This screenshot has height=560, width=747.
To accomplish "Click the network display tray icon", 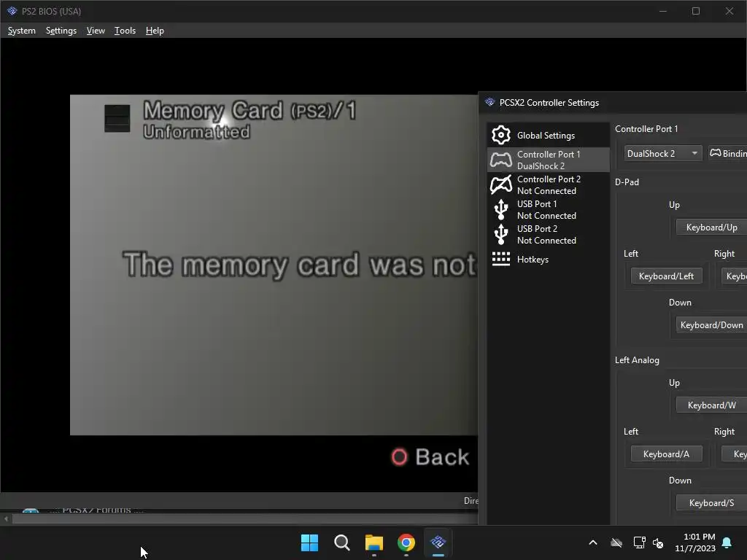I will pyautogui.click(x=639, y=542).
